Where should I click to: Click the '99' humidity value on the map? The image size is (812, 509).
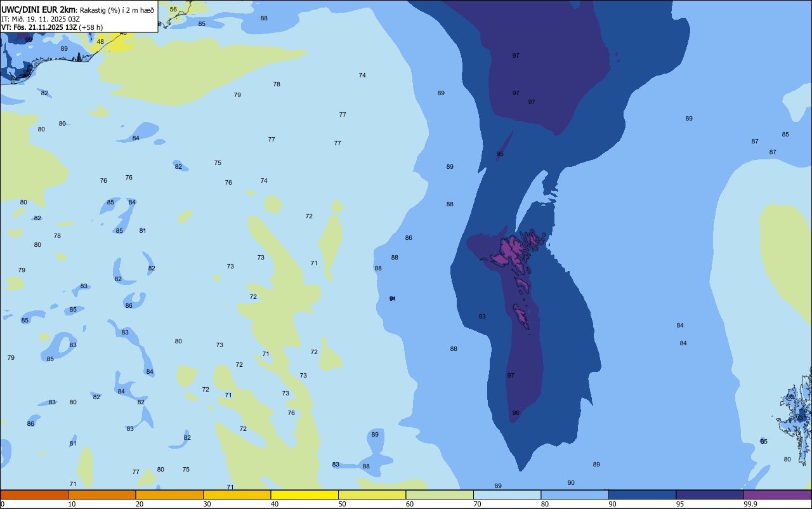click(x=29, y=39)
